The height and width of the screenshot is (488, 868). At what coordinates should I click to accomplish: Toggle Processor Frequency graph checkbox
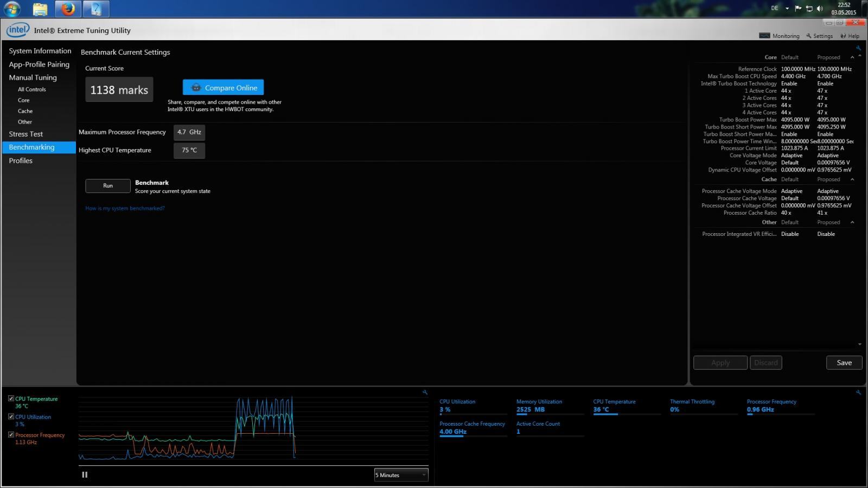[11, 435]
